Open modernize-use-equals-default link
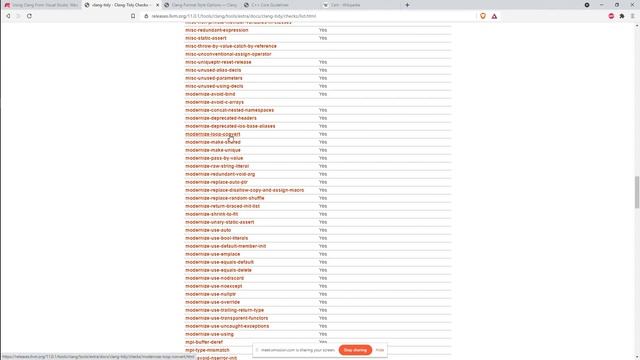The width and height of the screenshot is (640, 360). [219, 262]
